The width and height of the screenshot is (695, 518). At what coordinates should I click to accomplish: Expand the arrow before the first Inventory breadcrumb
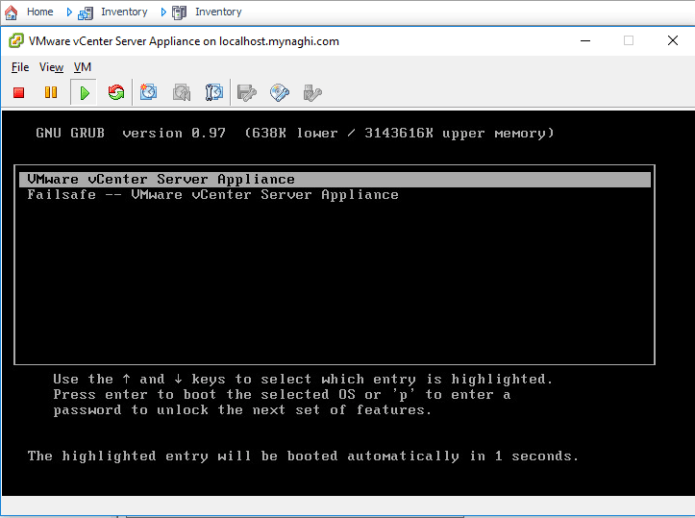[69, 12]
